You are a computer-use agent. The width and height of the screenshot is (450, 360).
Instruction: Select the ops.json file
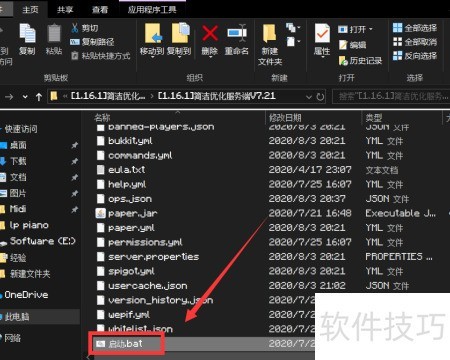point(130,199)
